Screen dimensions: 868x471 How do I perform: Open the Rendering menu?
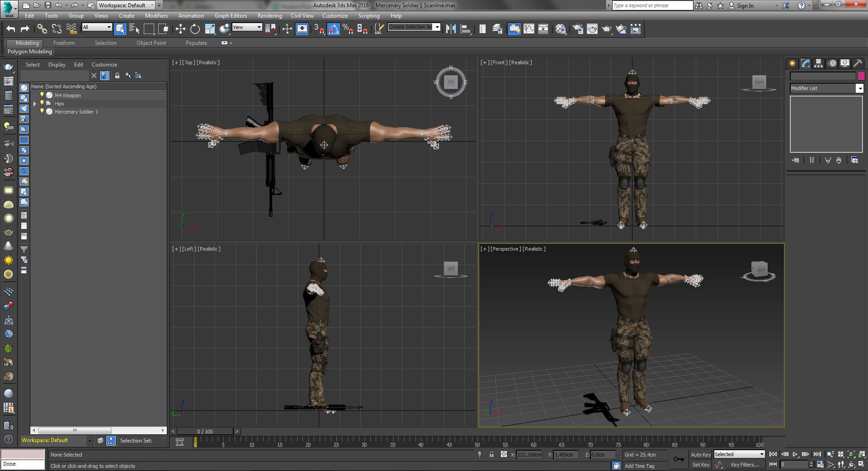tap(269, 15)
